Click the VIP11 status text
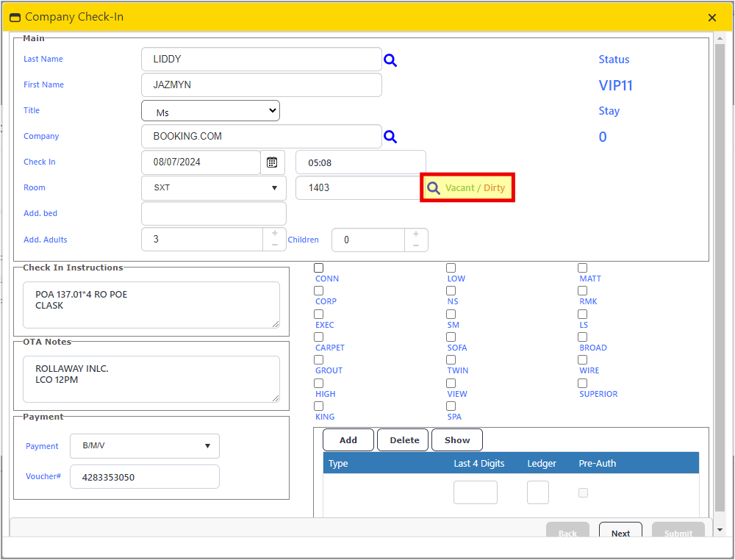Screen dimensions: 735x560 click(615, 85)
